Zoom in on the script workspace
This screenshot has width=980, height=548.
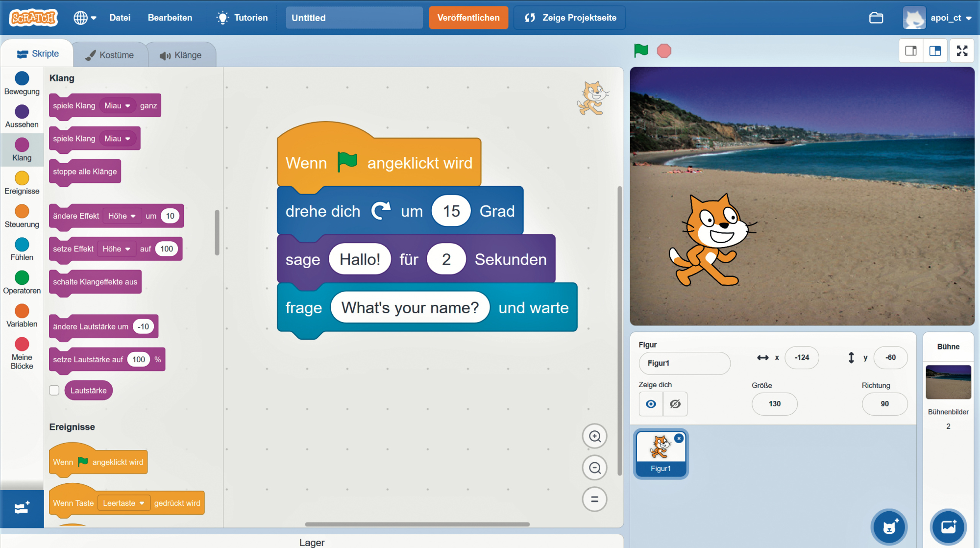click(594, 436)
